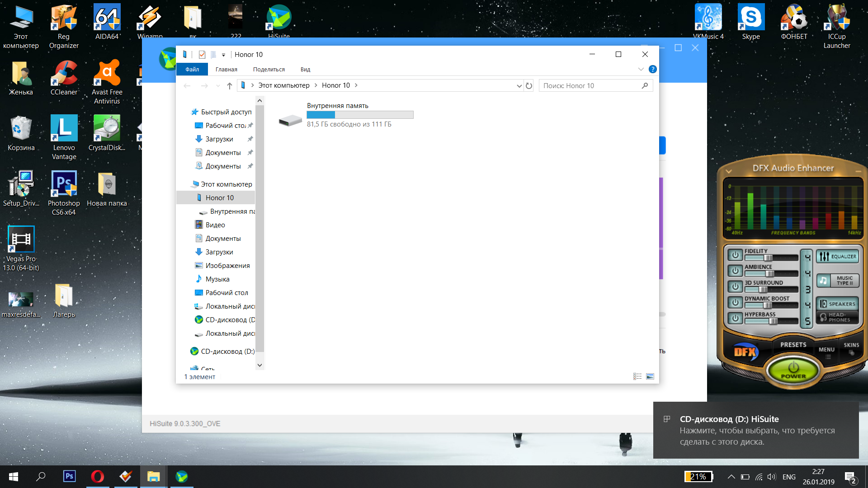
Task: Click Этот компьютер breadcrumb
Action: point(284,85)
